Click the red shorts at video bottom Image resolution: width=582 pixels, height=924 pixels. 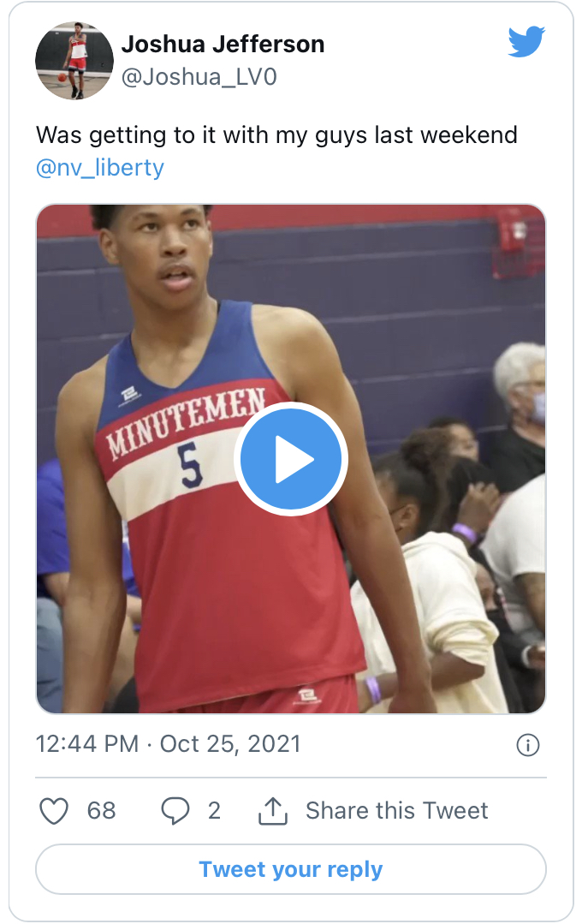tap(274, 695)
